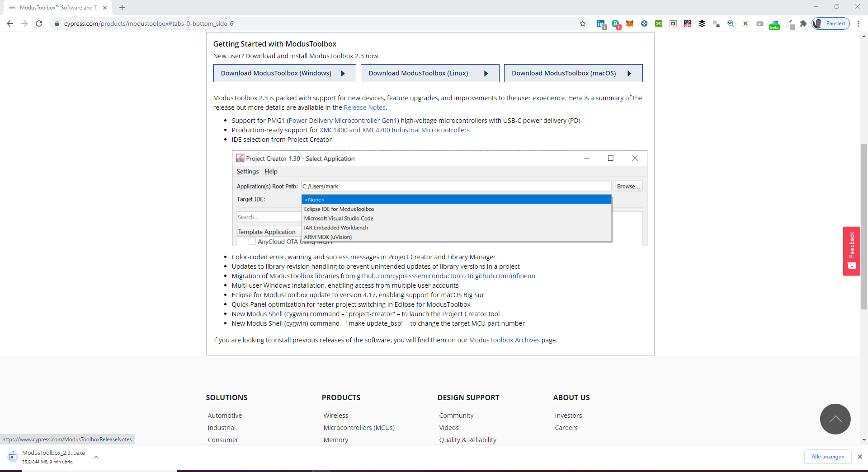This screenshot has width=868, height=472.
Task: Open the Release Notes link
Action: pyautogui.click(x=364, y=107)
